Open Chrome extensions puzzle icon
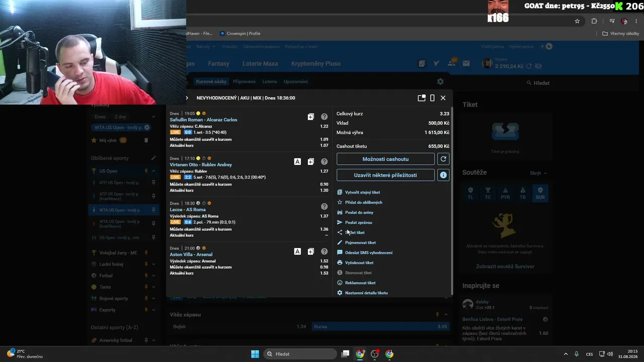This screenshot has height=362, width=644. pos(594,21)
